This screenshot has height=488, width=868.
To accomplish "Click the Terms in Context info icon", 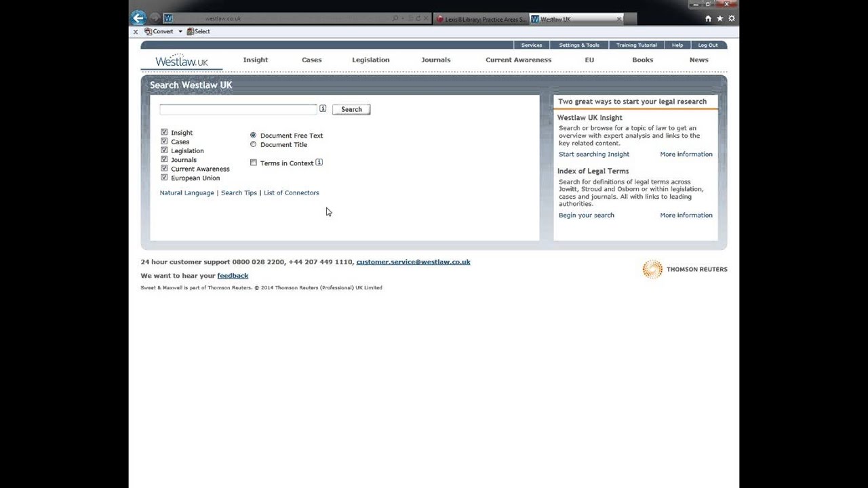I will click(319, 162).
